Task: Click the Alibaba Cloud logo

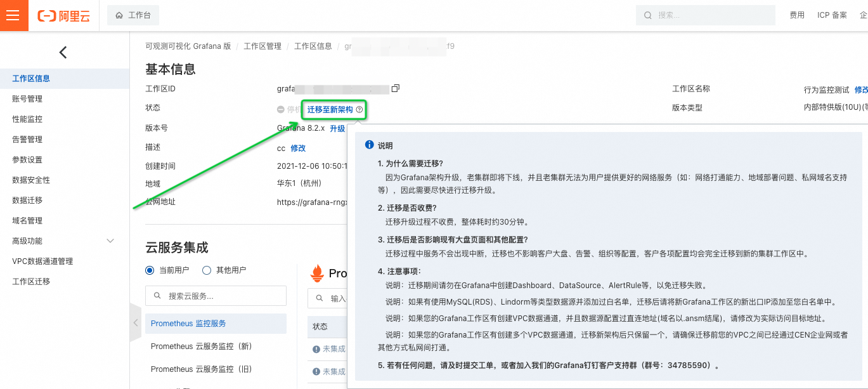Action: [63, 16]
